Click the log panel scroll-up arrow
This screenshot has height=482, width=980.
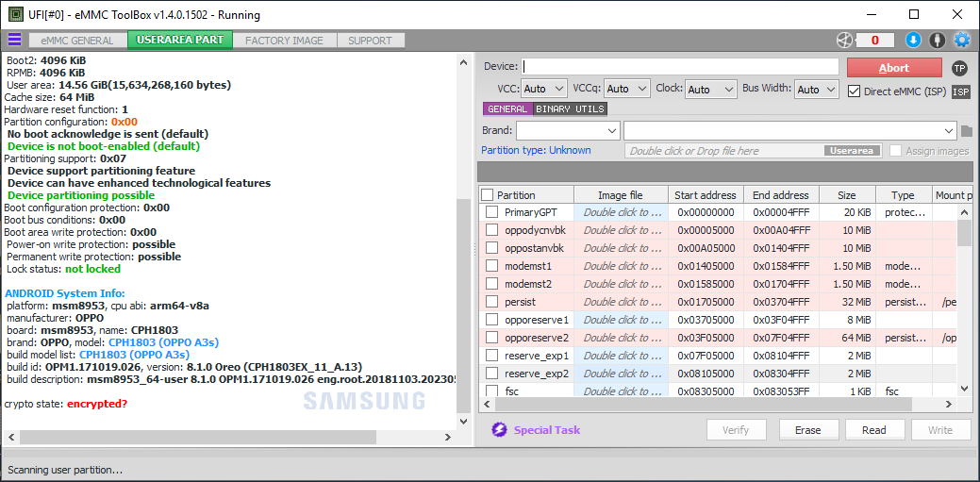(x=462, y=62)
